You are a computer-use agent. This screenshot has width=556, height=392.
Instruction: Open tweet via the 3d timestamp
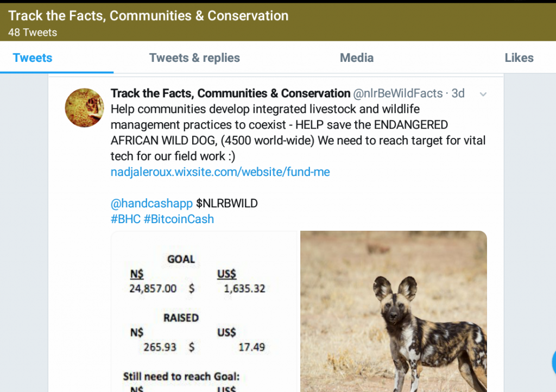[x=458, y=93]
